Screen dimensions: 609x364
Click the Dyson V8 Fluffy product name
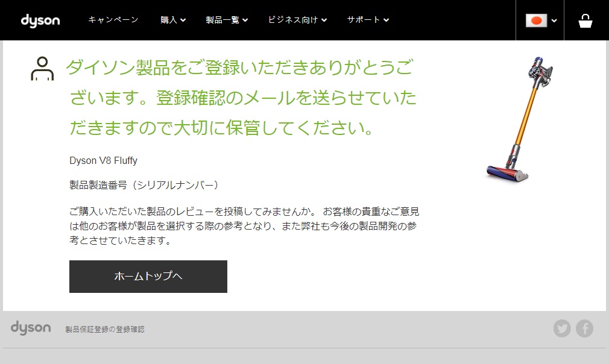pyautogui.click(x=104, y=160)
